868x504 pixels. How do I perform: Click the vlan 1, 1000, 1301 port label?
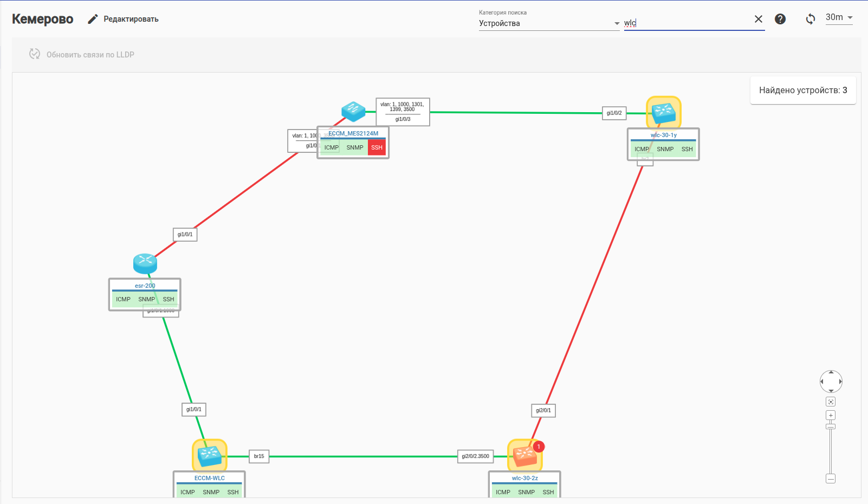(403, 112)
